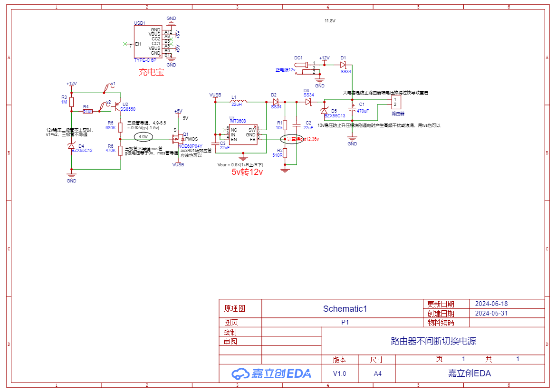Click the 大电容是防止路由器端电压提得过快 note
This screenshot has width=556, height=392.
(x=385, y=93)
